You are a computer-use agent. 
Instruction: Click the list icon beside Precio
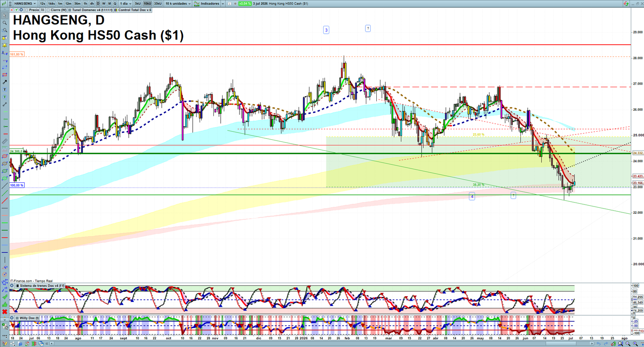(43, 10)
